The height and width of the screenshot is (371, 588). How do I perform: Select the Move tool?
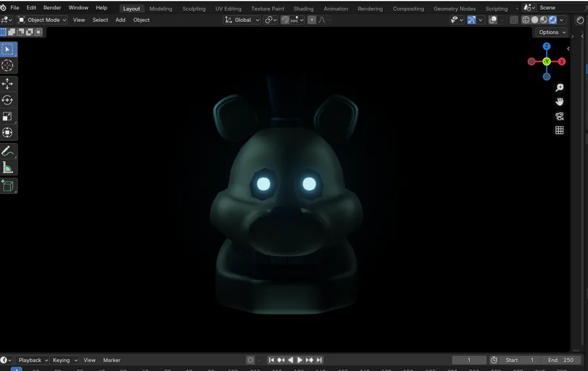click(7, 84)
